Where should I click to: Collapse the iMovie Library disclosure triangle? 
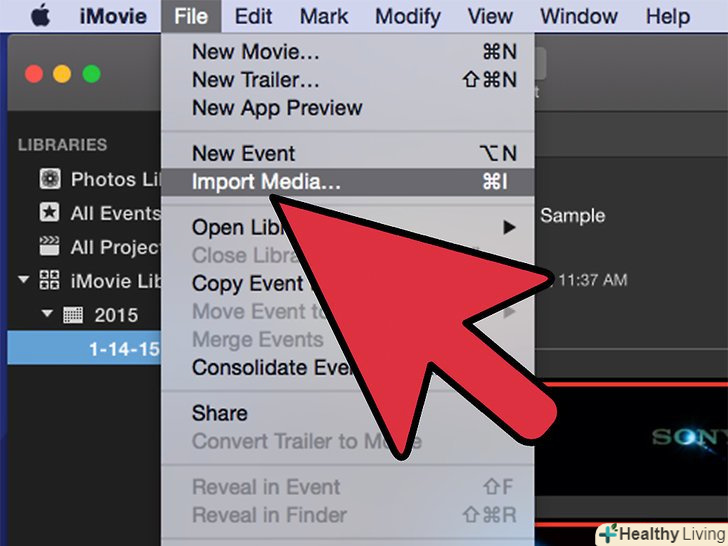pyautogui.click(x=23, y=280)
